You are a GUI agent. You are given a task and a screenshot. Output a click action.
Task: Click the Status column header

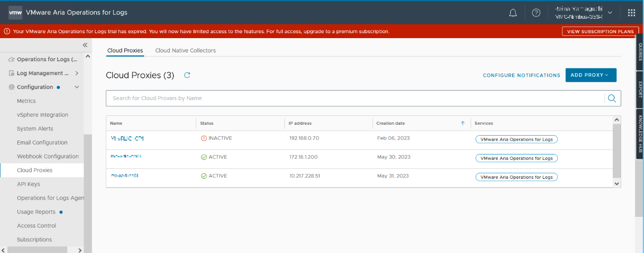(207, 123)
